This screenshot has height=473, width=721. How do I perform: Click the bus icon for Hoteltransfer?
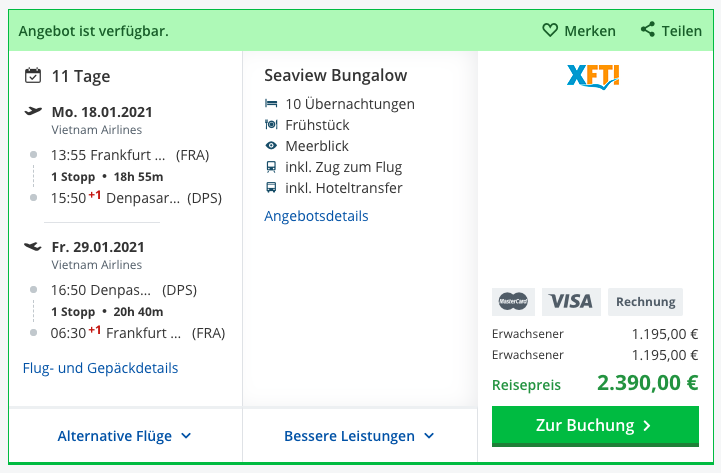[x=271, y=188]
